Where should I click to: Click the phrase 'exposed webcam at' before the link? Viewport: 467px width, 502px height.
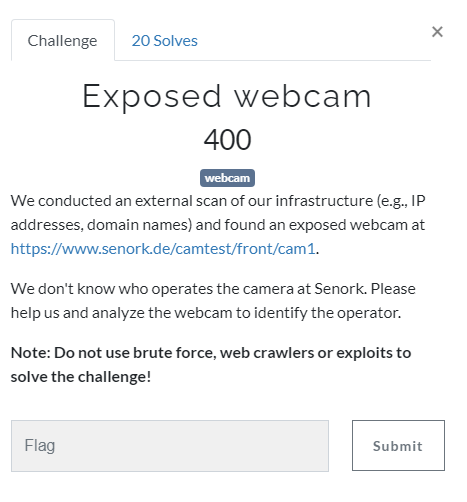[357, 225]
